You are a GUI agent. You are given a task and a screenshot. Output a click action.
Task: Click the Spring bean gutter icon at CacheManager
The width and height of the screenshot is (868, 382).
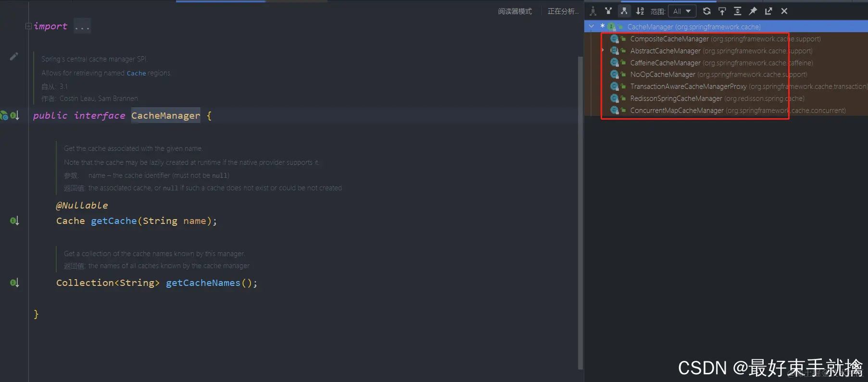click(4, 115)
